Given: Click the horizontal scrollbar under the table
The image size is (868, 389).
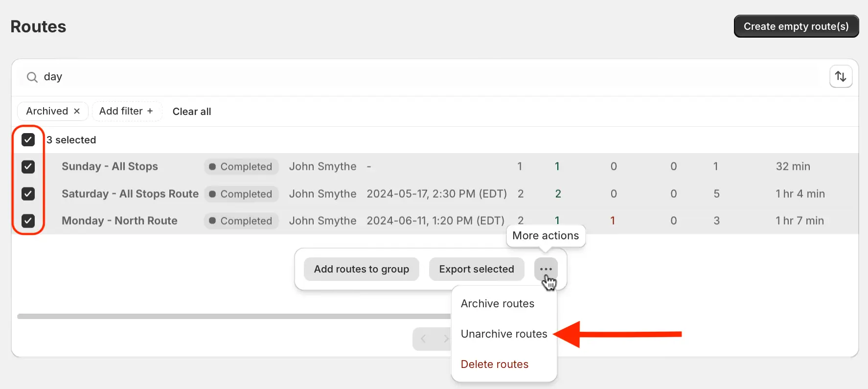Looking at the screenshot, I should click(x=234, y=317).
